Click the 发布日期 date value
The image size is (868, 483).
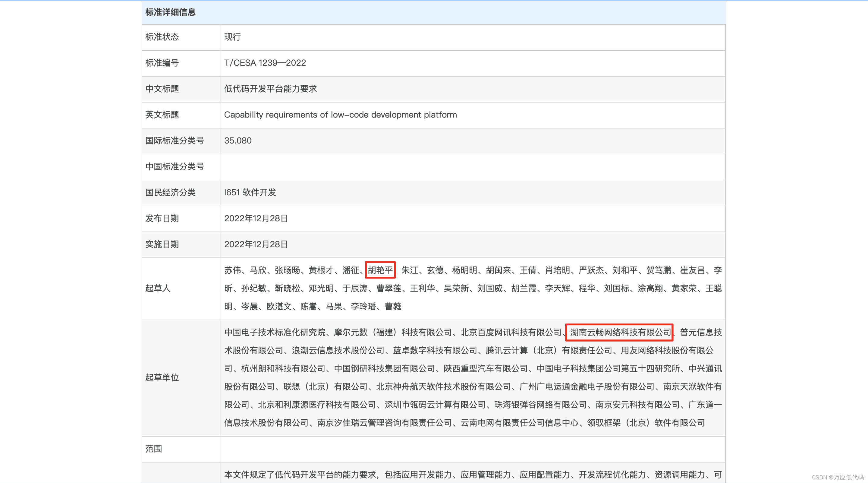coord(256,218)
